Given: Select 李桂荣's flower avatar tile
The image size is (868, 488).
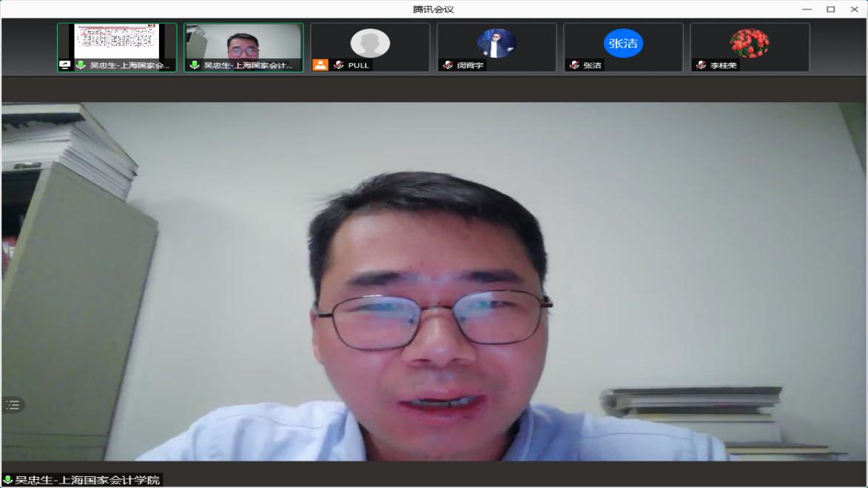Looking at the screenshot, I should [750, 43].
